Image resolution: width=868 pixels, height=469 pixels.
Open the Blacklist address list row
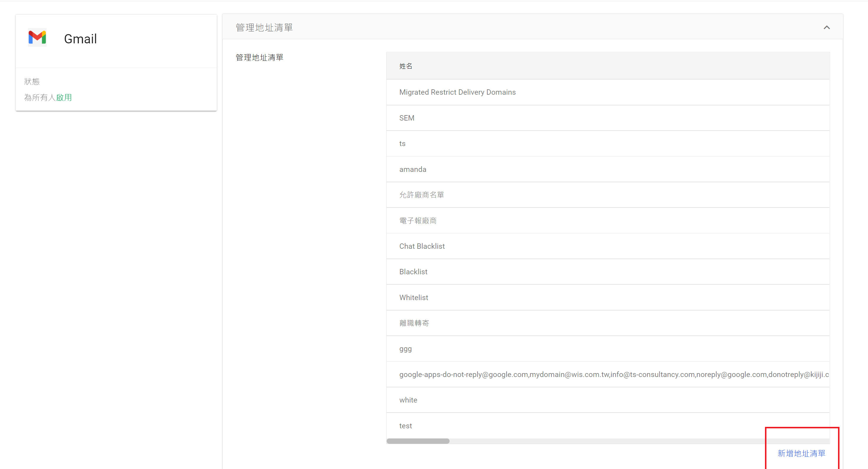tap(608, 272)
